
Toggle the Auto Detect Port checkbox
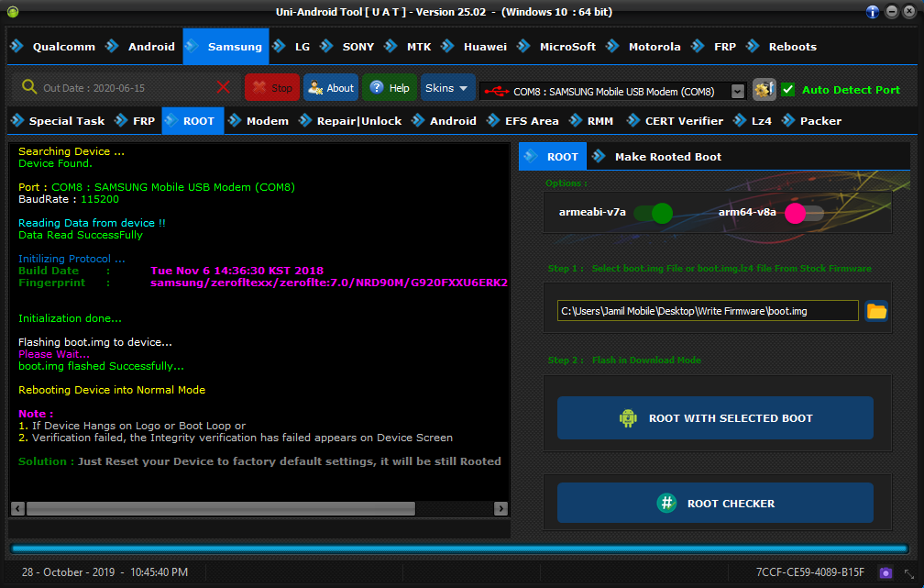[788, 90]
